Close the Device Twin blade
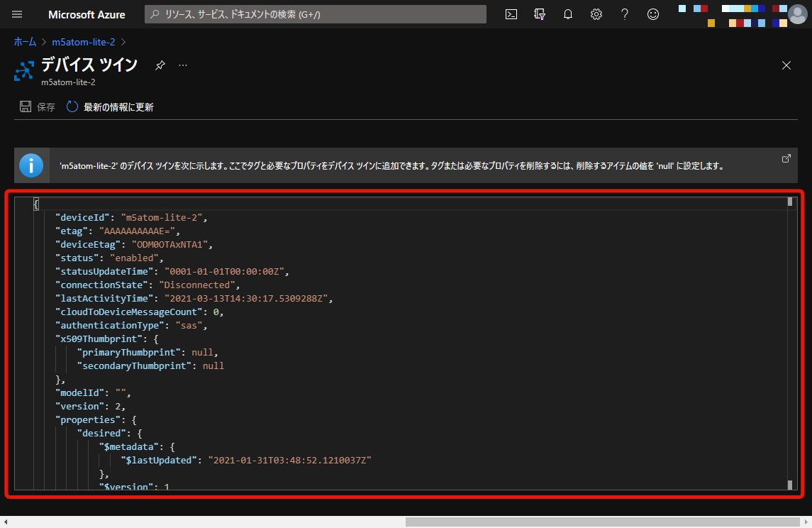Viewport: 812px width, 528px height. click(786, 65)
